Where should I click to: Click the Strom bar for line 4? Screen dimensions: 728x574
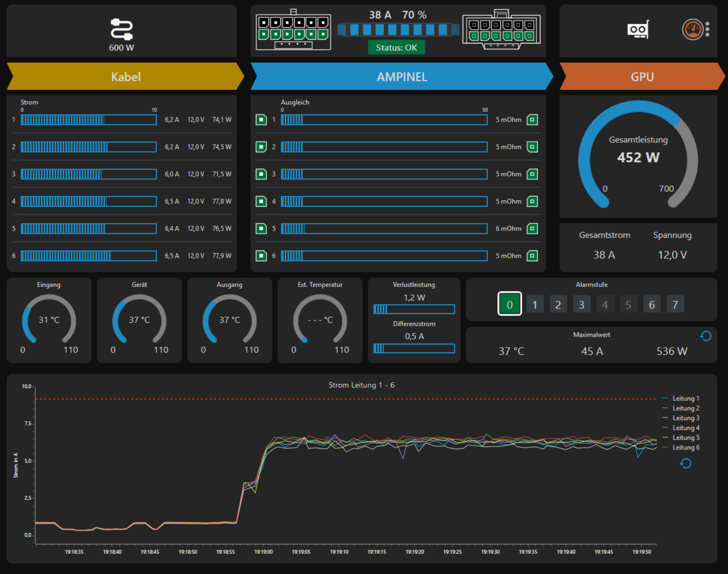(89, 201)
